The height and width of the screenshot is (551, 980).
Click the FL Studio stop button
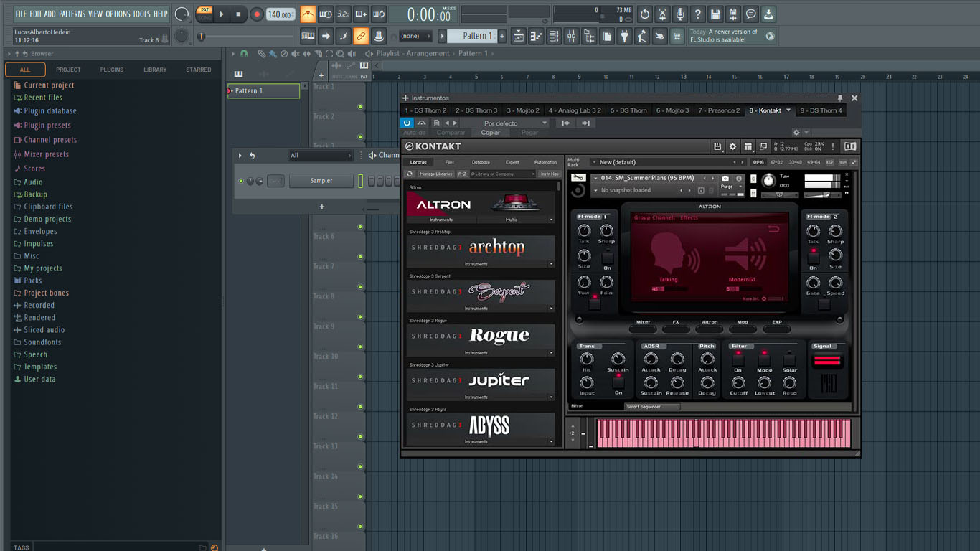tap(238, 14)
